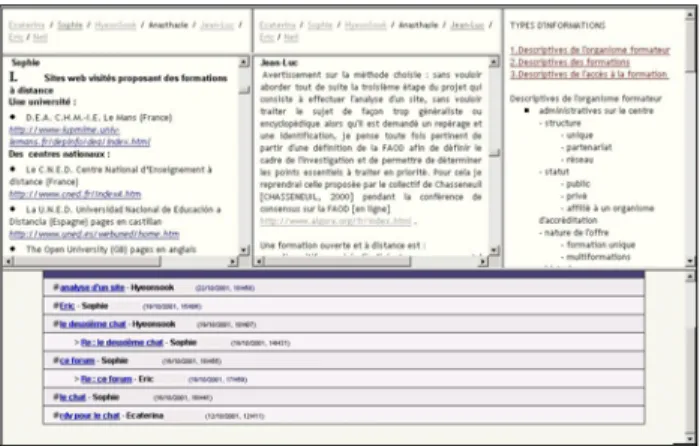The height and width of the screenshot is (446, 700).
Task: Open Eric link in middle frame header
Action: pos(267,38)
